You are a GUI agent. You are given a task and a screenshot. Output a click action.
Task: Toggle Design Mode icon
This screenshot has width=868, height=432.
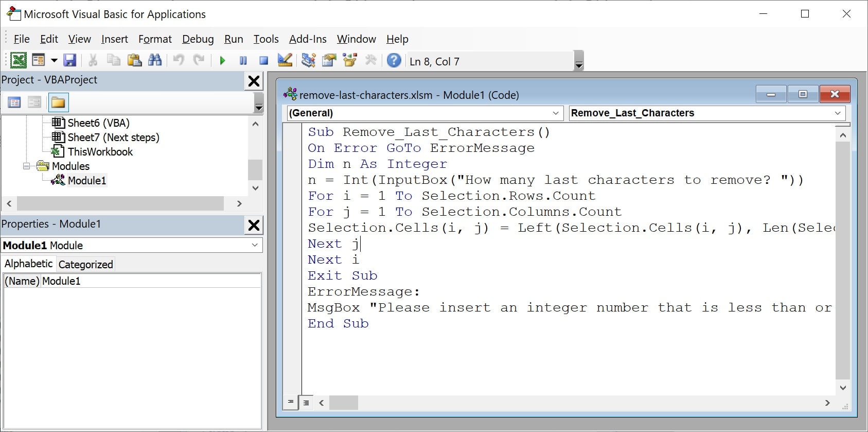pos(285,61)
